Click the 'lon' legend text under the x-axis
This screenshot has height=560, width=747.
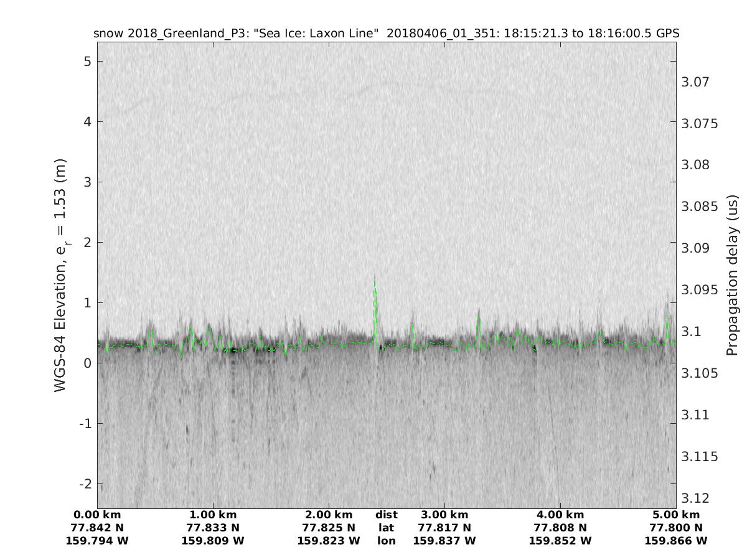pyautogui.click(x=386, y=541)
